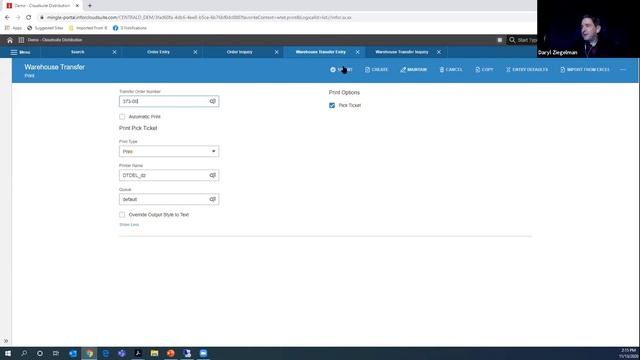Open the app grid icon beside Home
This screenshot has width=640, height=360.
[x=21, y=40]
